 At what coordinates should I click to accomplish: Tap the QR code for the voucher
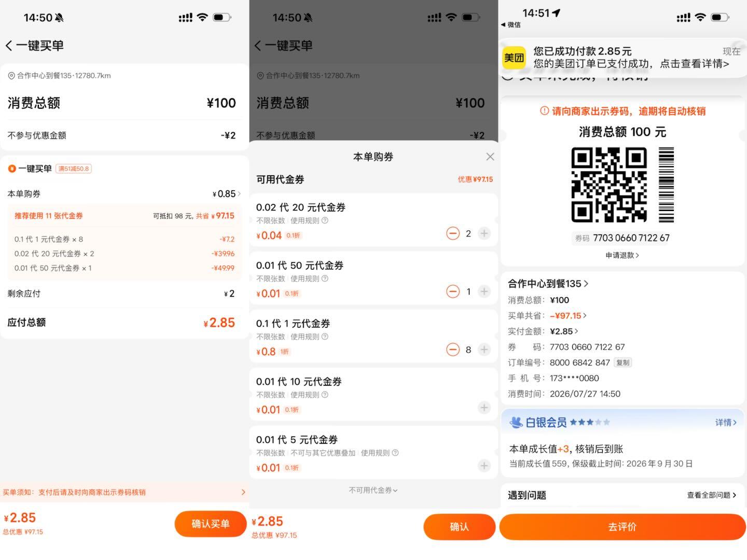[610, 185]
